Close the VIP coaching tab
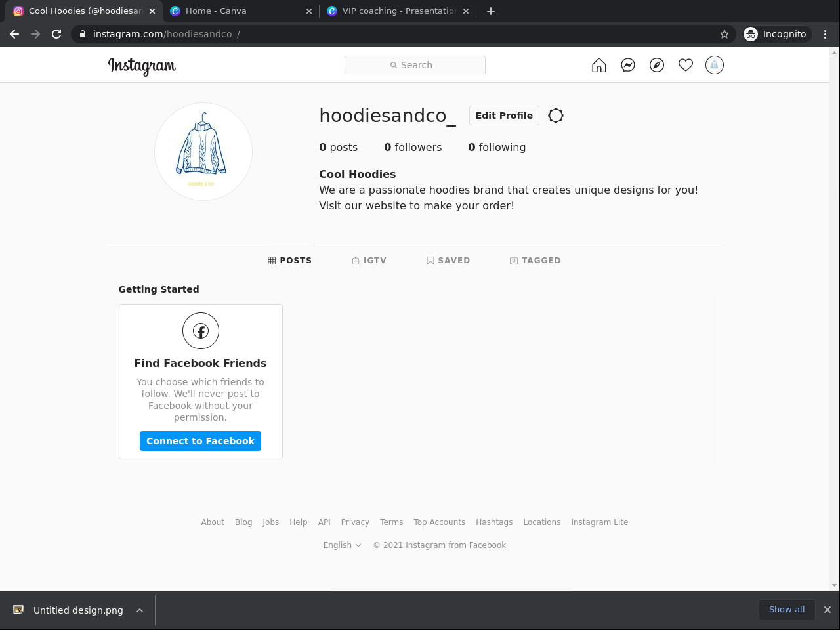The width and height of the screenshot is (840, 630). coord(466,11)
